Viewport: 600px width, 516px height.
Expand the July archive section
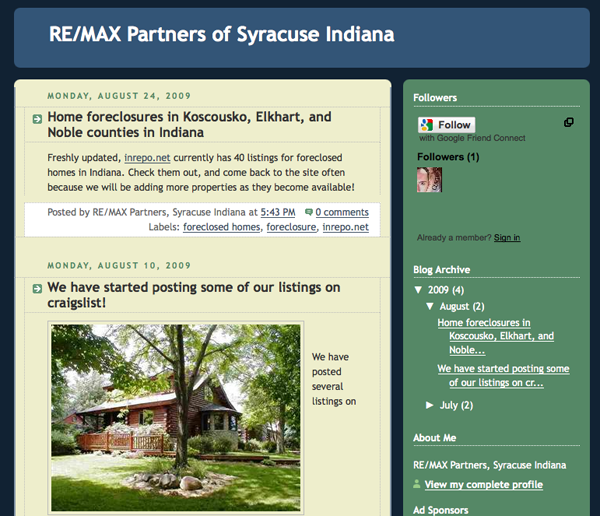tap(430, 405)
